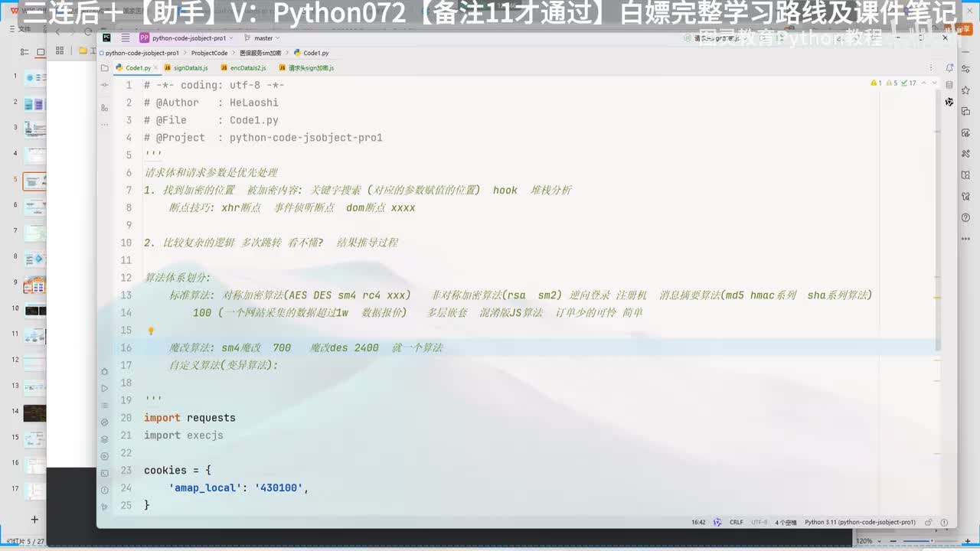Toggle the read-only lock icon in status bar

(x=927, y=522)
